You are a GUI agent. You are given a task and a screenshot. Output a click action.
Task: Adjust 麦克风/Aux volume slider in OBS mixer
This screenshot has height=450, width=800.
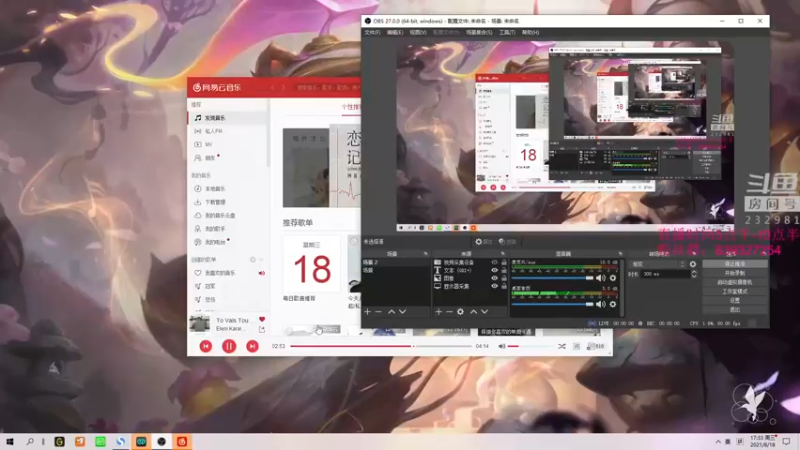553,278
